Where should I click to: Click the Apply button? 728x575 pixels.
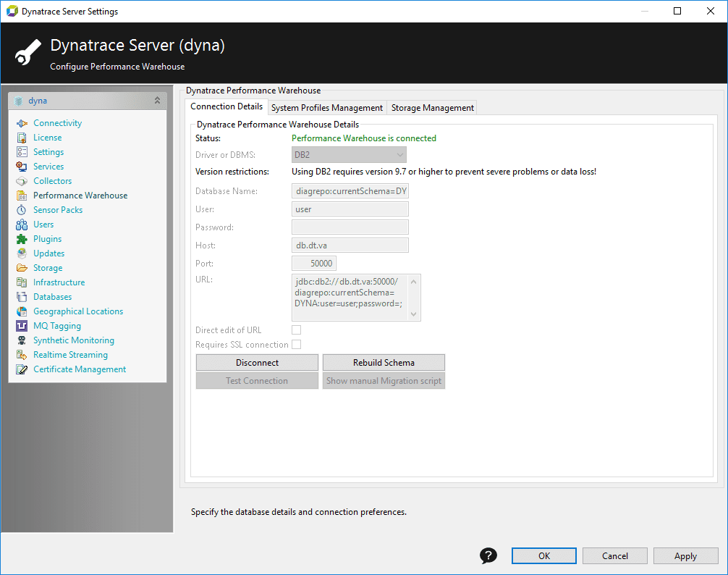pyautogui.click(x=686, y=556)
